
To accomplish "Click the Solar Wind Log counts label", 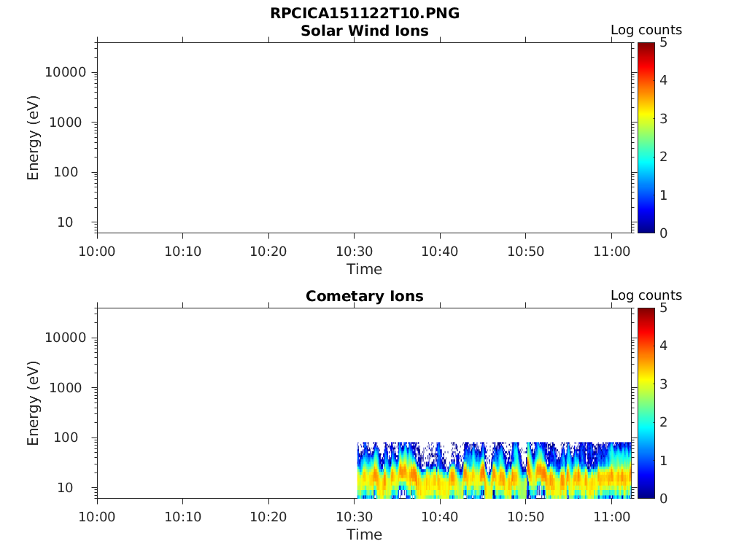I will 646,30.
